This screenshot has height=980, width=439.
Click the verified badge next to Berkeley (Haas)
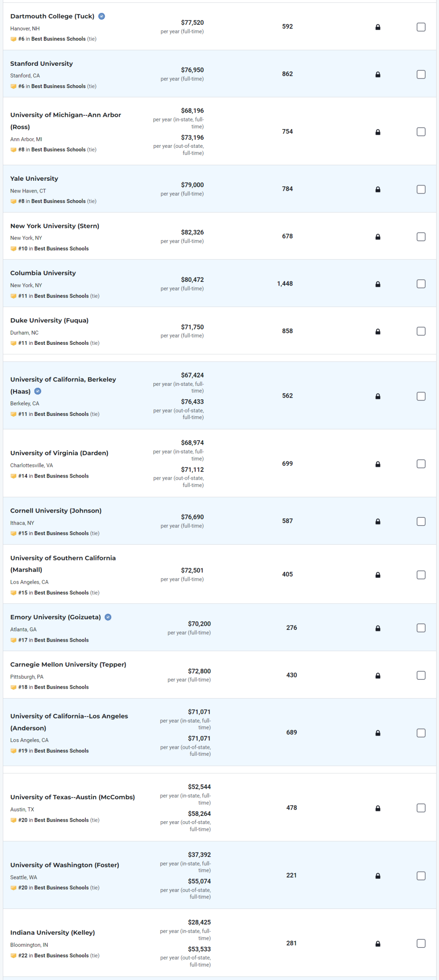click(38, 391)
